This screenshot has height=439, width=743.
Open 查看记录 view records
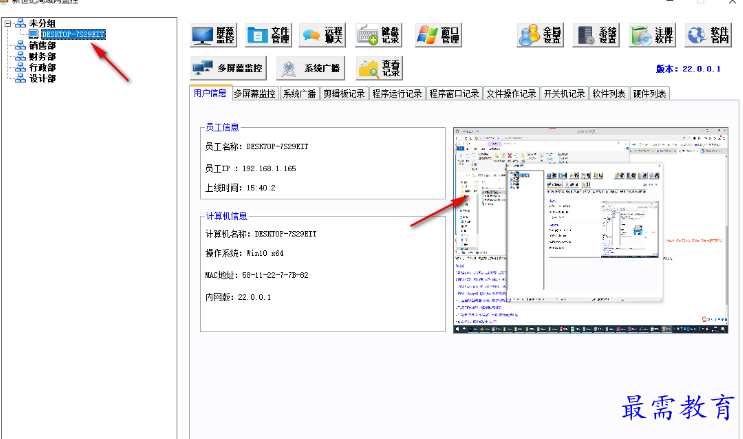click(x=380, y=69)
